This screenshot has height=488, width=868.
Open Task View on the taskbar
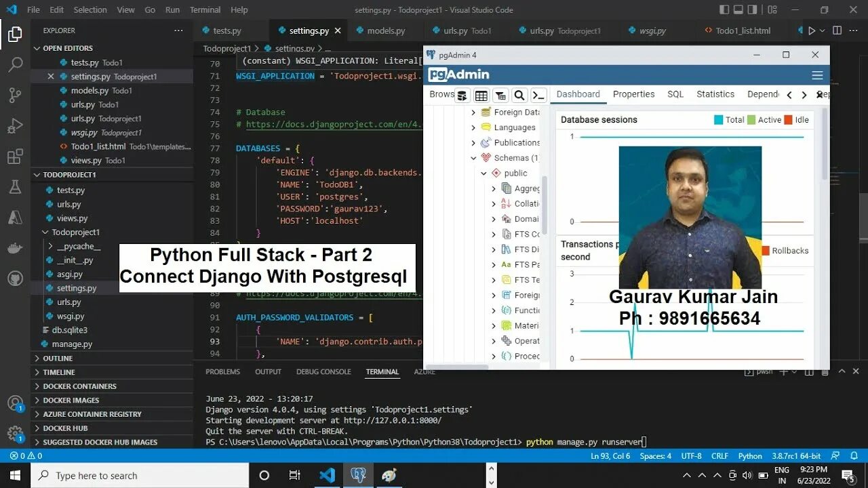point(294,475)
